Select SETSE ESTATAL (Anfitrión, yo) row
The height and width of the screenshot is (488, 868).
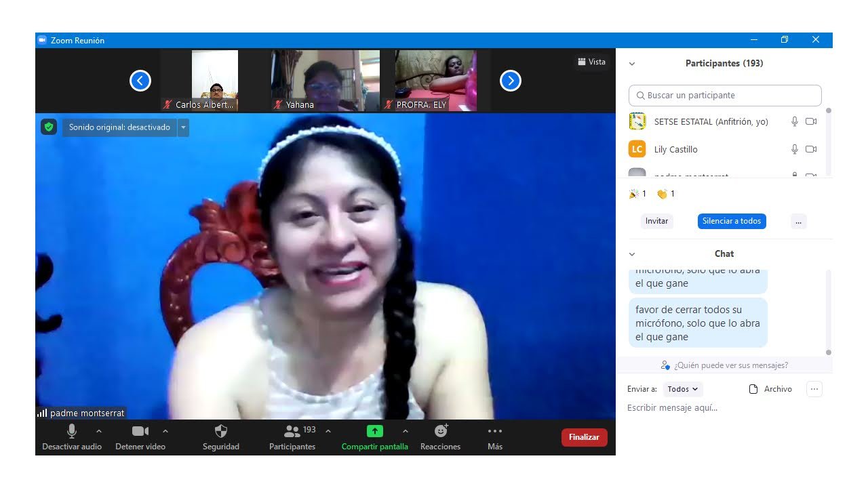pos(724,121)
